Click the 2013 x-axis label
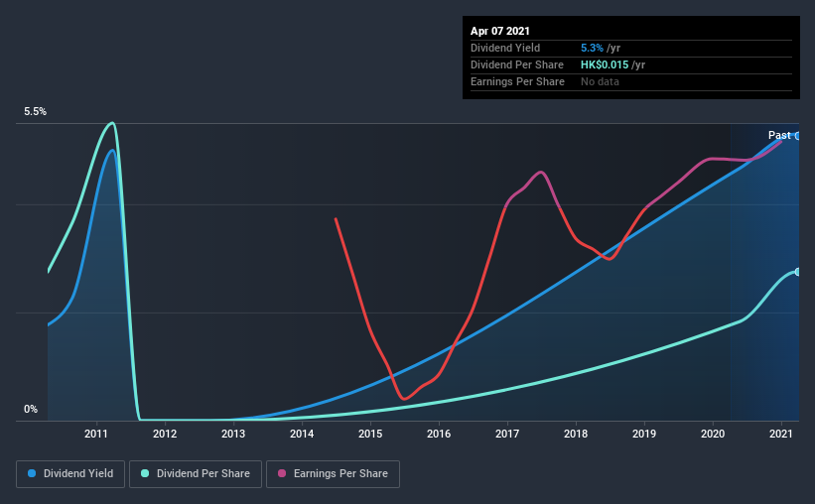Viewport: 815px width, 504px height. point(233,434)
